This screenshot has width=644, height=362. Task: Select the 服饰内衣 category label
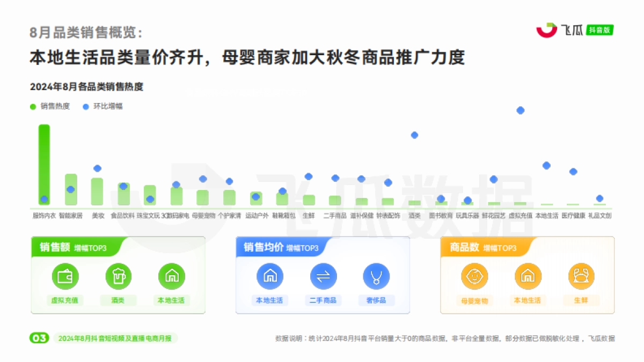coord(43,216)
